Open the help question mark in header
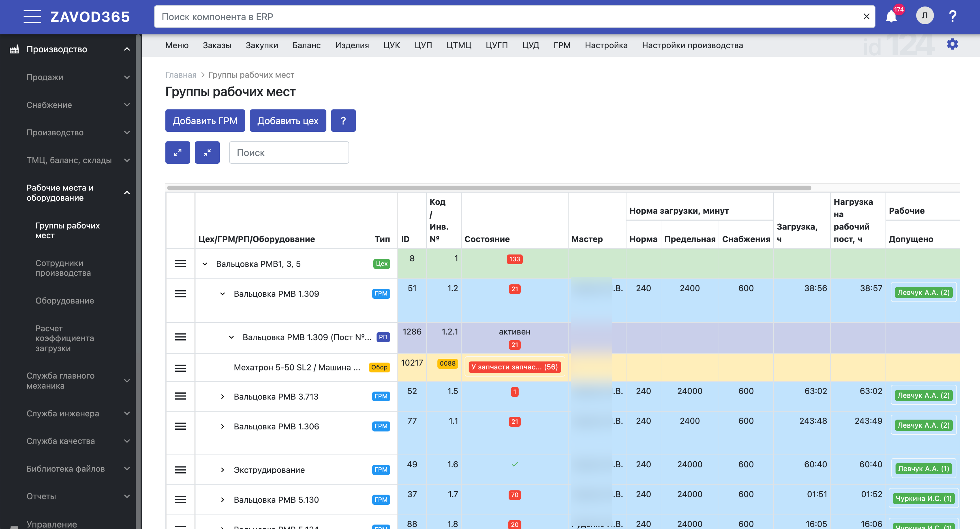 (952, 16)
